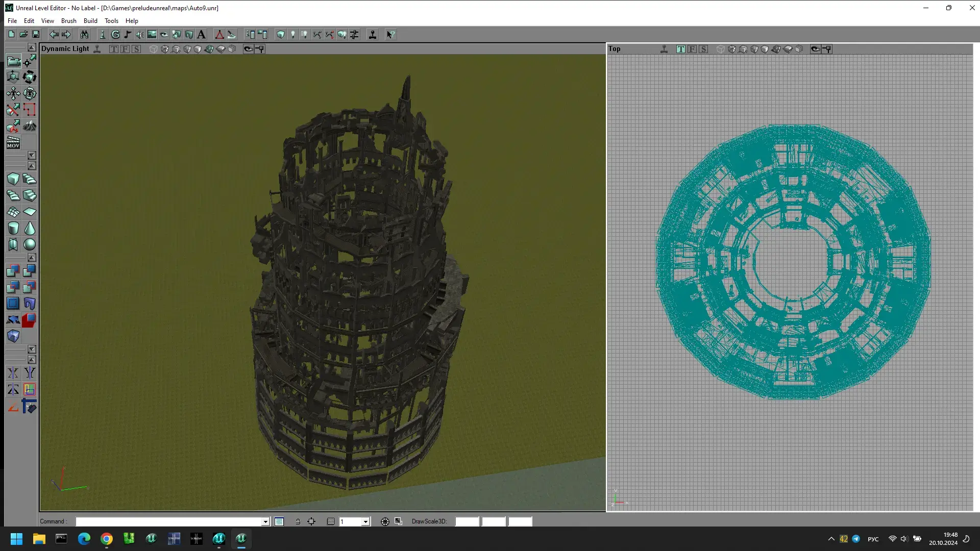This screenshot has height=551, width=980.
Task: Collapse the brush builders group up arrow
Action: [32, 166]
